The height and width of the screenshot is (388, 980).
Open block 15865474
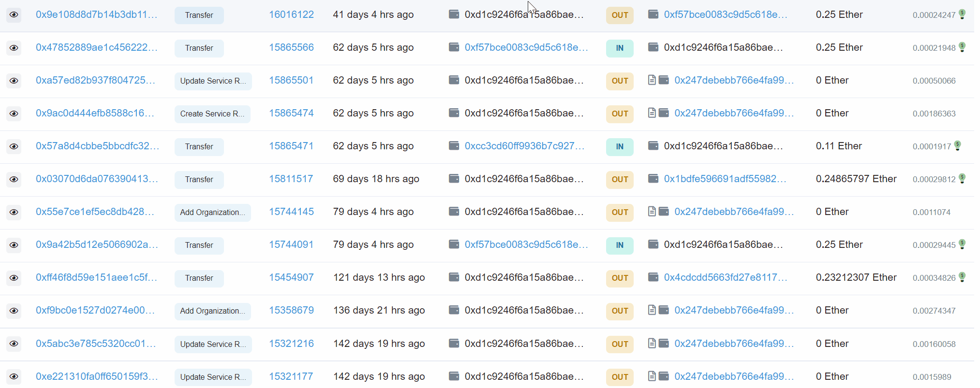291,113
